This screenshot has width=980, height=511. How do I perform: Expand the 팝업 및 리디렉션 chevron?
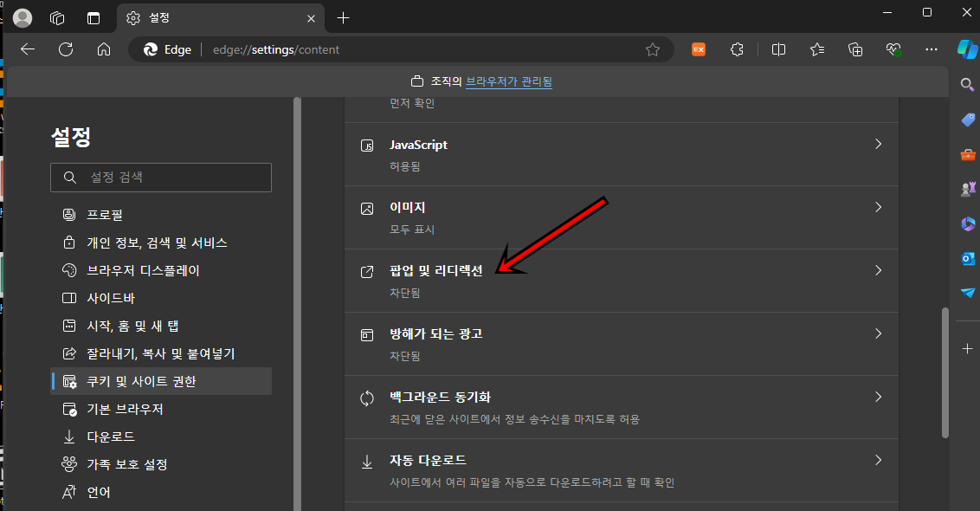878,270
